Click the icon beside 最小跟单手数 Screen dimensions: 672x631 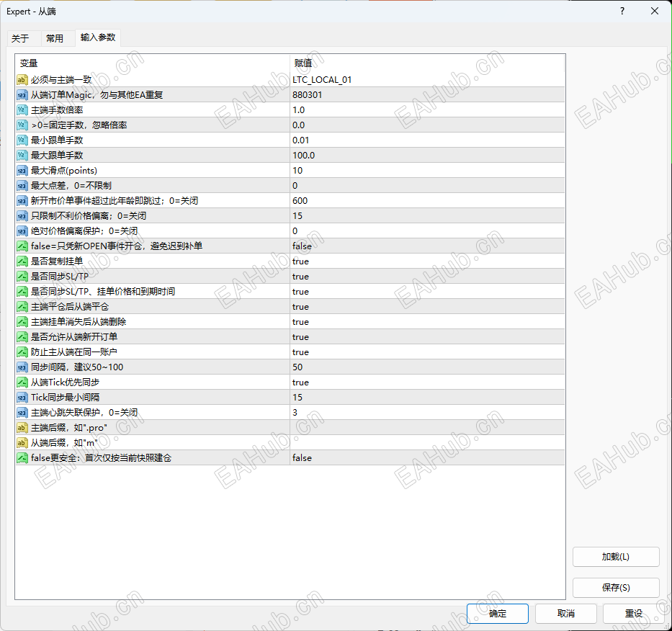[22, 140]
